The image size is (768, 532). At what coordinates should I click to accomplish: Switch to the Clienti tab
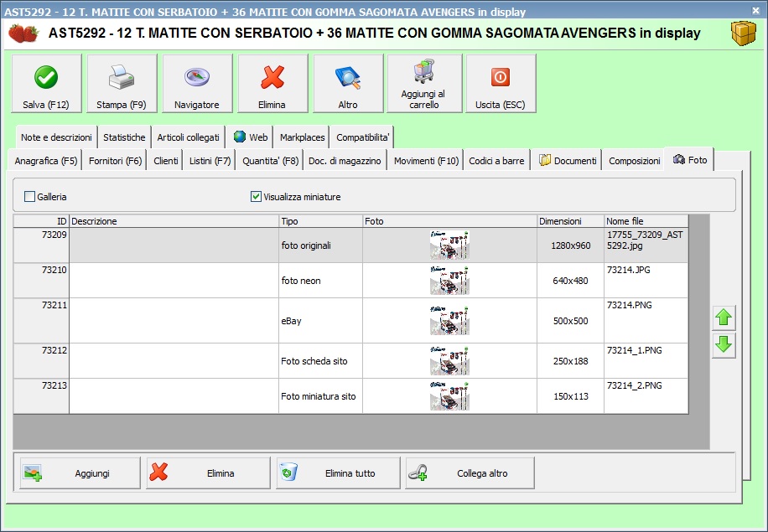[x=166, y=161]
